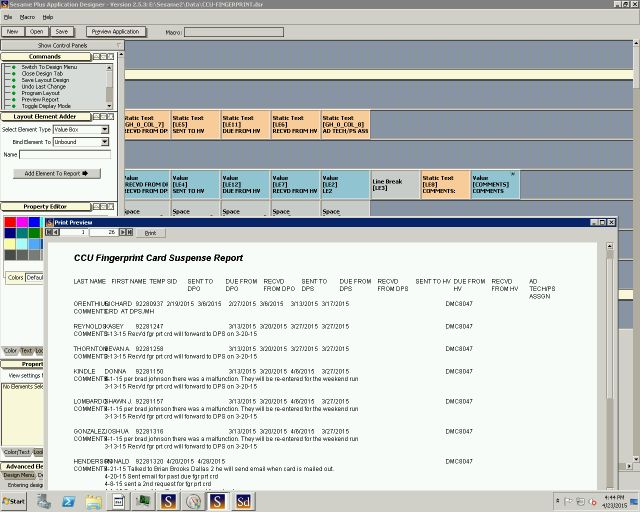Viewport: 640px width, 512px height.
Task: Click the Macro input field
Action: [233, 32]
